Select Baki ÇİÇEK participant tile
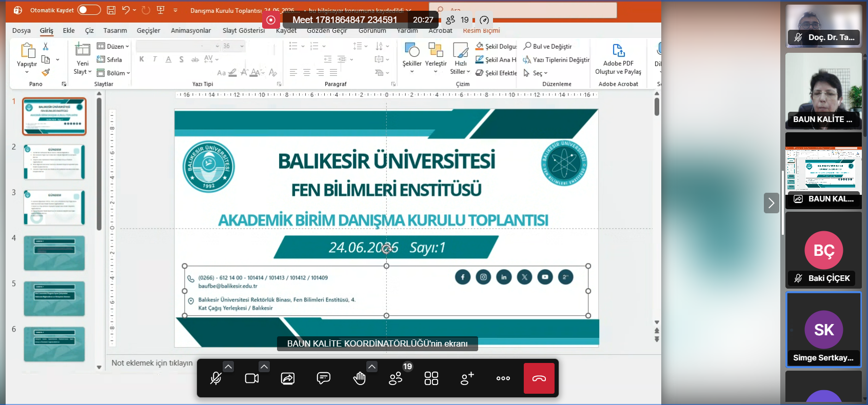The width and height of the screenshot is (868, 405). click(x=823, y=250)
